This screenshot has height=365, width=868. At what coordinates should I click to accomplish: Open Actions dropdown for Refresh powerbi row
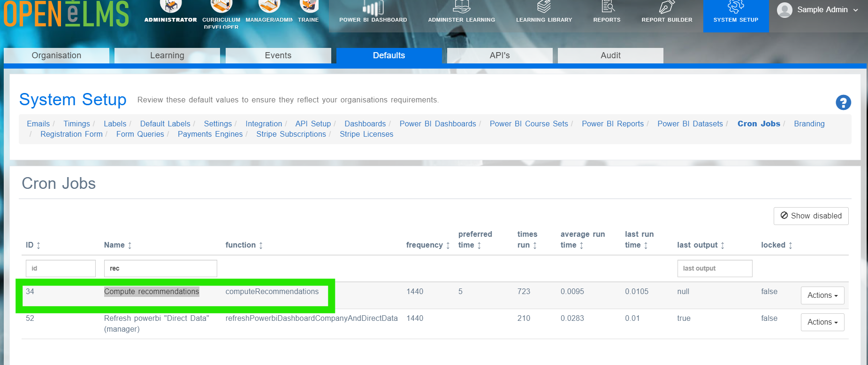[x=822, y=322]
